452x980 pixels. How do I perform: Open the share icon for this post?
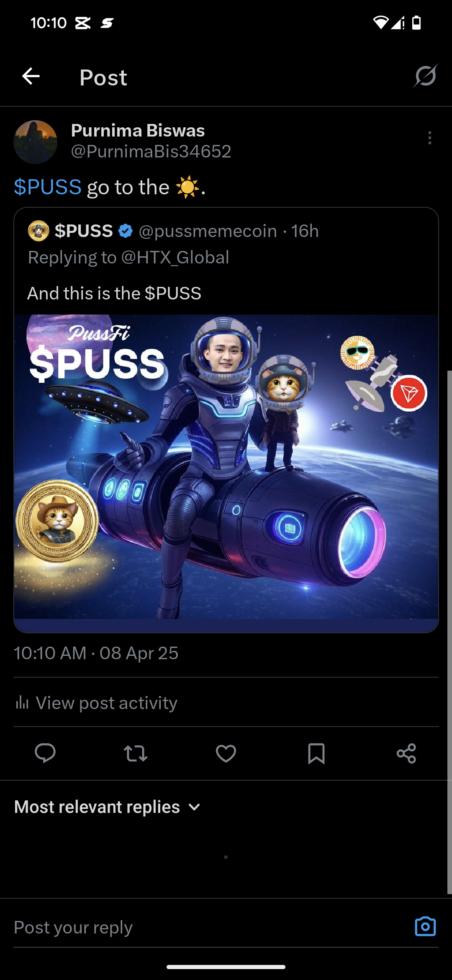[406, 753]
